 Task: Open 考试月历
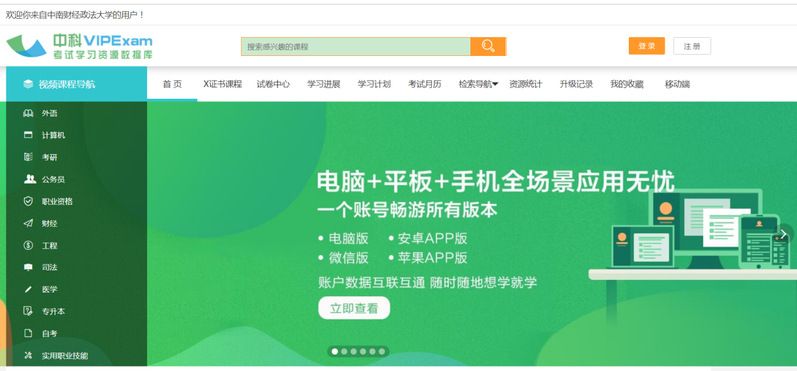[x=424, y=84]
